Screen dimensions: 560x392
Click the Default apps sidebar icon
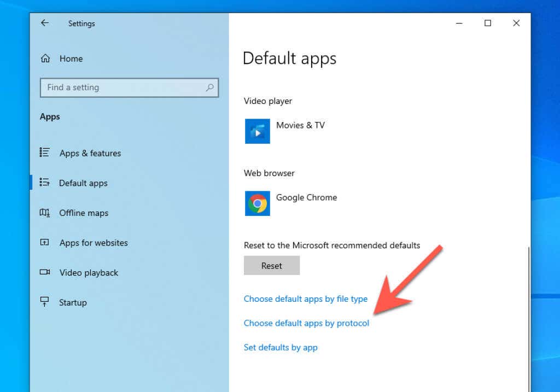[45, 183]
